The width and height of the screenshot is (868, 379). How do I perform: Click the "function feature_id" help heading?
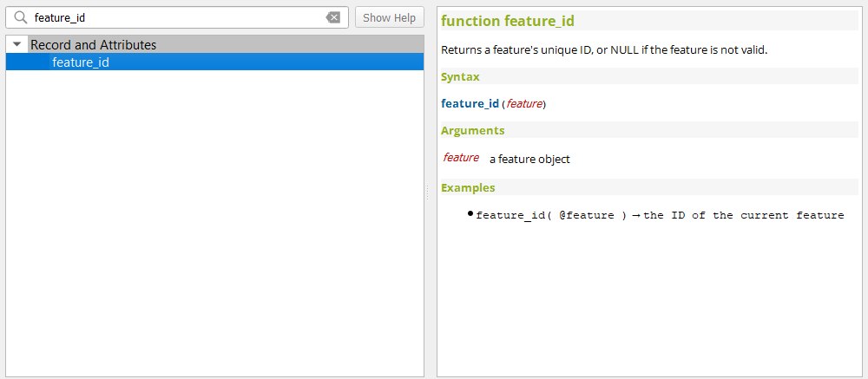tap(508, 22)
